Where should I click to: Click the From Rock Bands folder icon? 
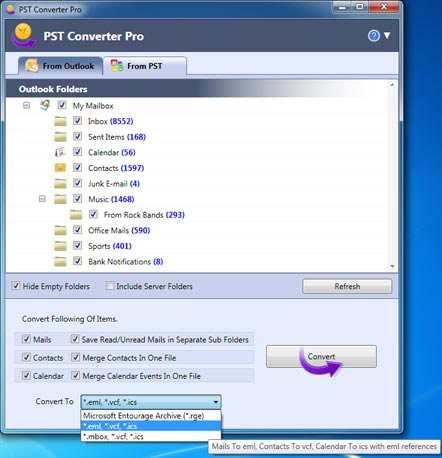pos(76,215)
